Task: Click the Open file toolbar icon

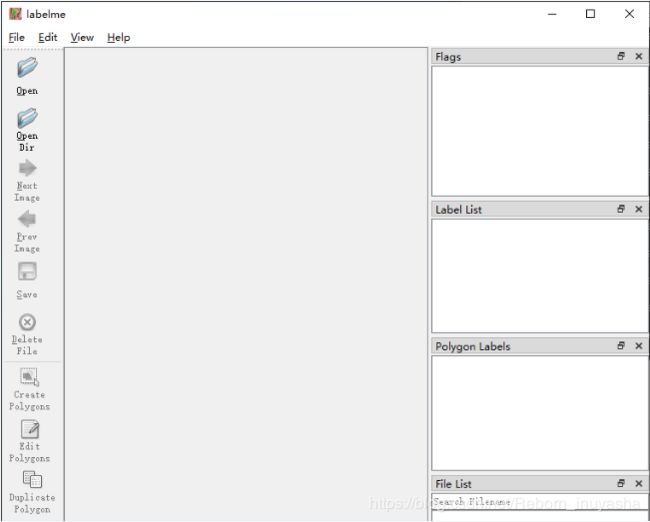Action: pyautogui.click(x=27, y=69)
